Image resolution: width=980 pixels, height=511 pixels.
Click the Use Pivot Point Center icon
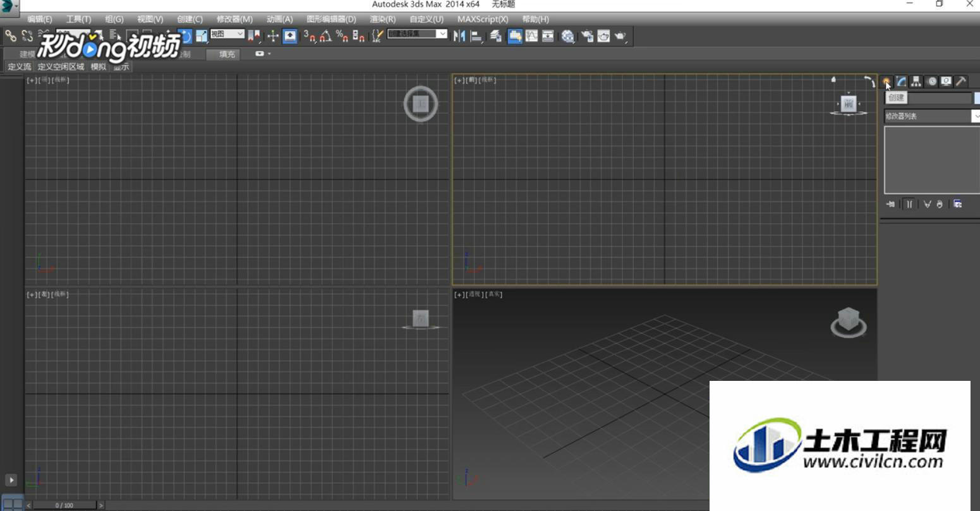point(255,36)
